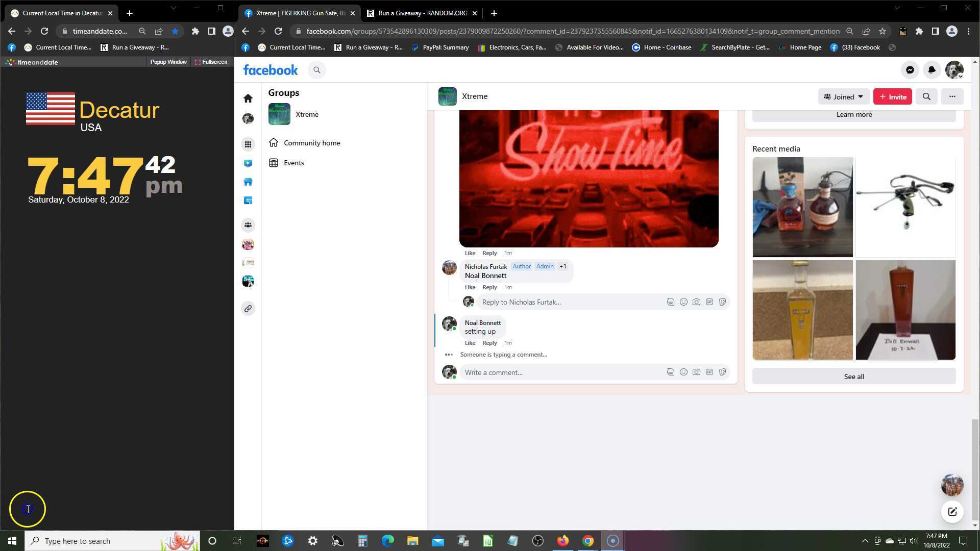
Task: Insert emoji in Write a comment box
Action: tap(683, 372)
